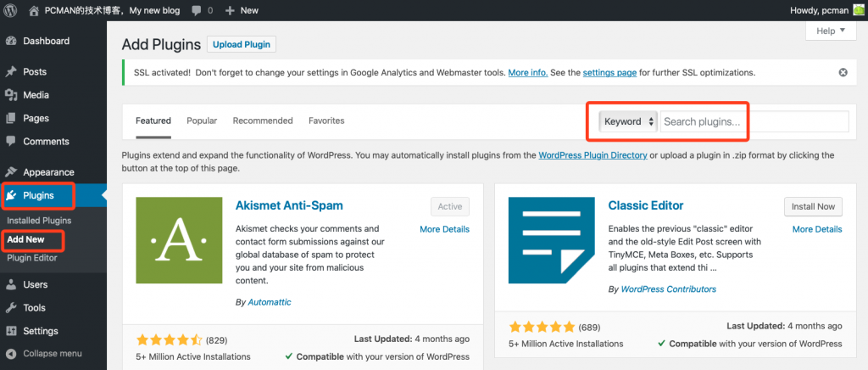The image size is (868, 370).
Task: Click the Classic Editor star rating
Action: (542, 327)
